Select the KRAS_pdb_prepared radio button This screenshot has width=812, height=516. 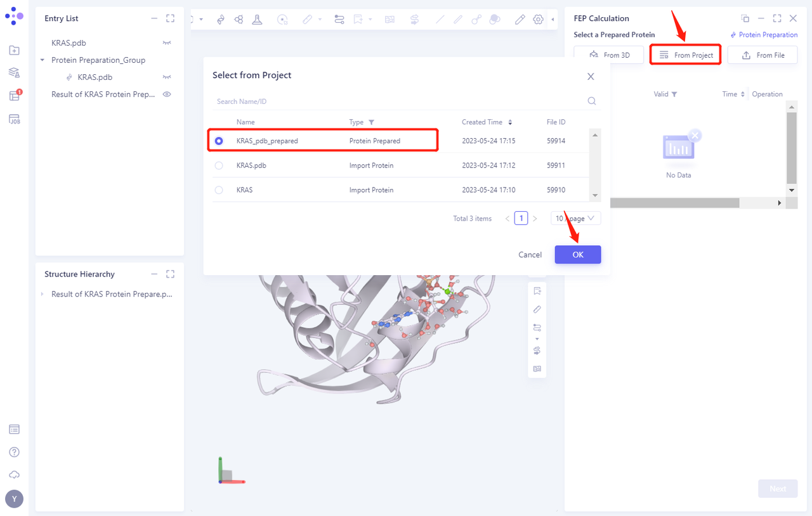[x=219, y=140]
